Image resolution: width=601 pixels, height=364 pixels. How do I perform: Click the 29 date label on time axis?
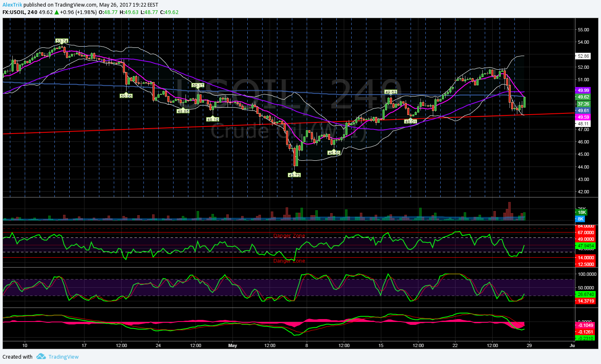point(529,345)
